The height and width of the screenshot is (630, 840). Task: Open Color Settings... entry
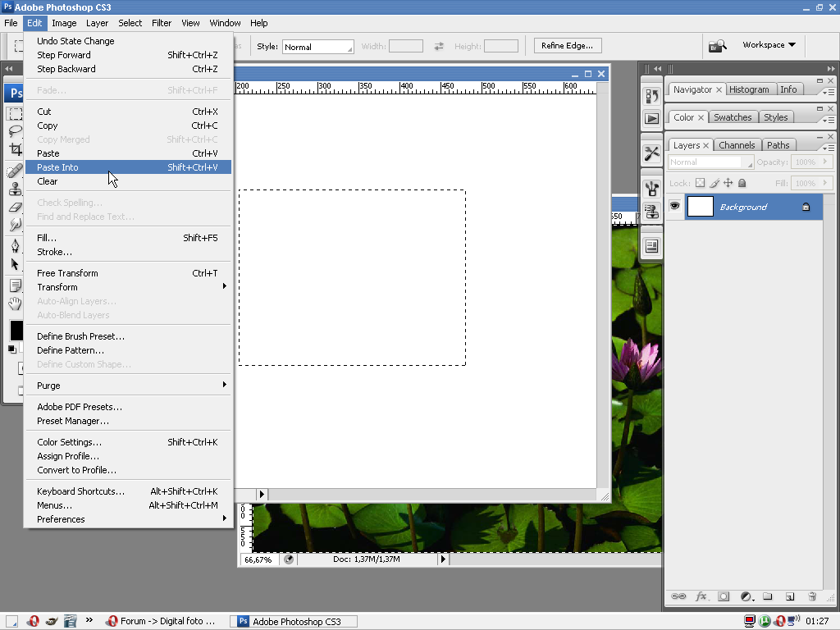(128, 442)
